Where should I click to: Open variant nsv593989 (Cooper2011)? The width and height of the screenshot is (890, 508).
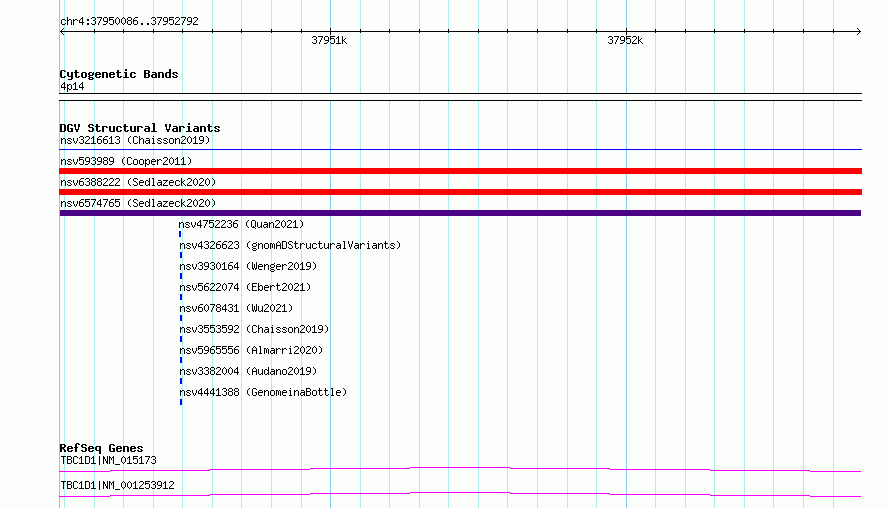coord(126,161)
